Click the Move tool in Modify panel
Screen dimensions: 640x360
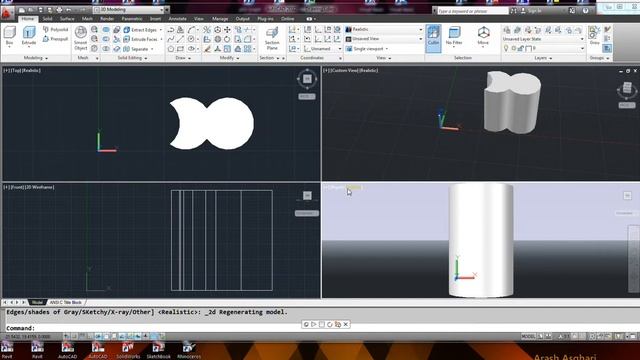tap(227, 29)
